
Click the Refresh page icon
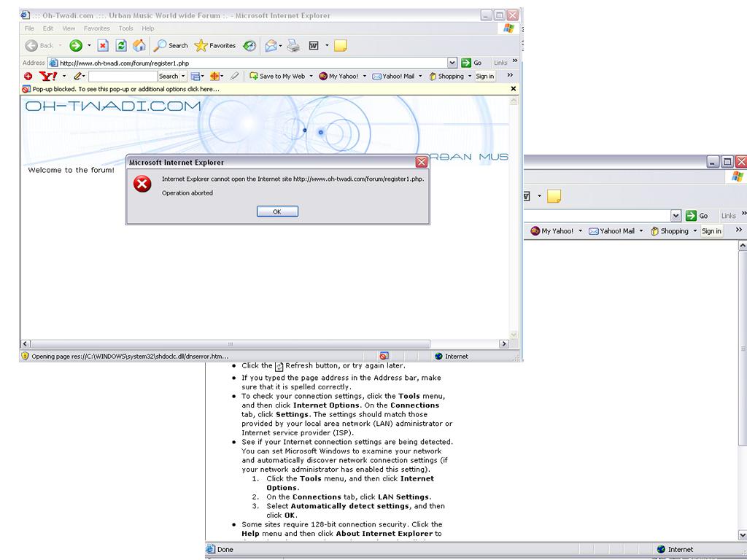pos(121,46)
